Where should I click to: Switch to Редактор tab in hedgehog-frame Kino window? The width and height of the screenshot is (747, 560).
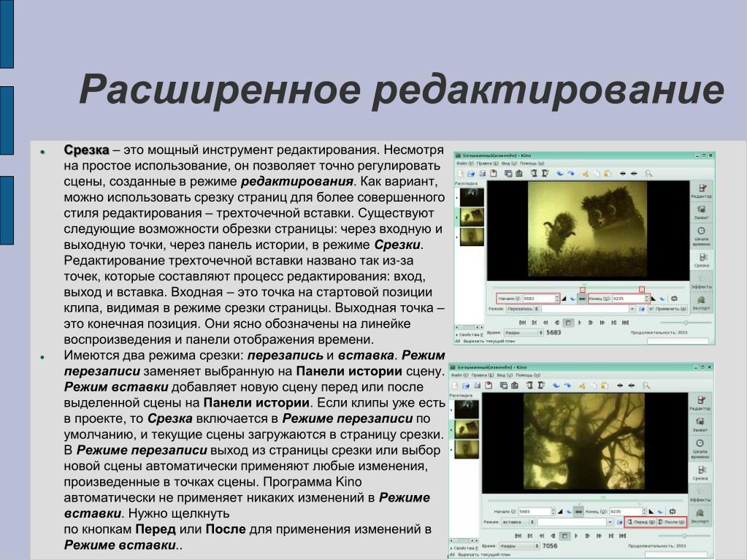click(x=702, y=191)
